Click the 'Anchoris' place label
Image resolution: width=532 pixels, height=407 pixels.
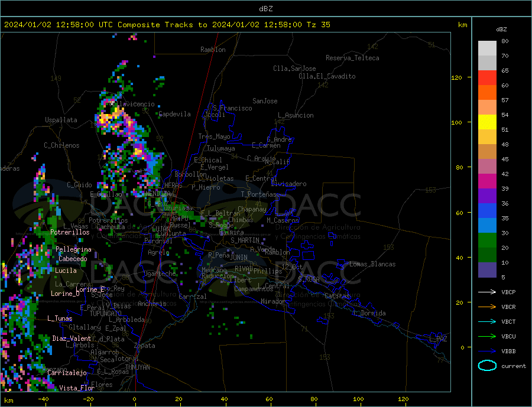pyautogui.click(x=152, y=304)
